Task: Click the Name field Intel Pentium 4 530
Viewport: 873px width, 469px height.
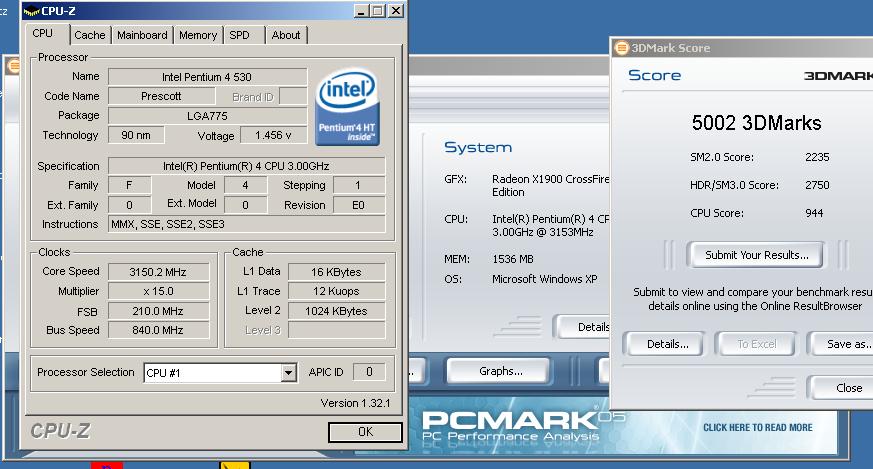Action: (x=207, y=77)
